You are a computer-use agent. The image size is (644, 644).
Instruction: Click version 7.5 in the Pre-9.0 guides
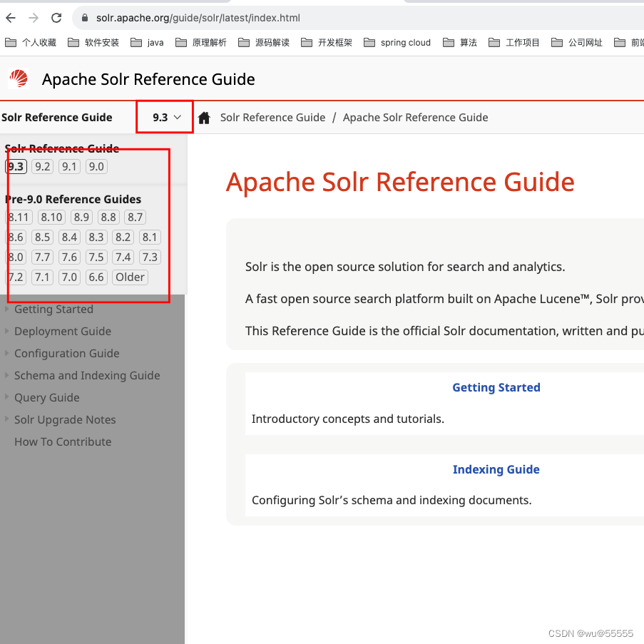96,257
